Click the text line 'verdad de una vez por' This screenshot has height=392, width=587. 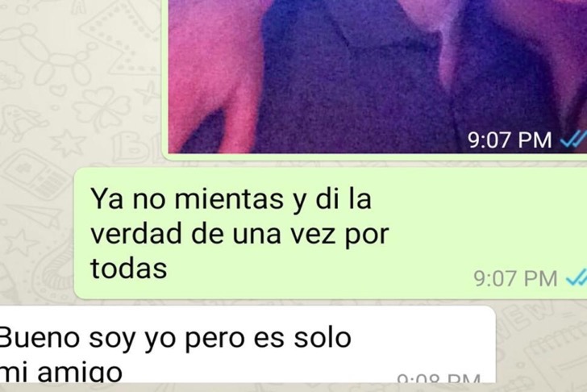[240, 234]
